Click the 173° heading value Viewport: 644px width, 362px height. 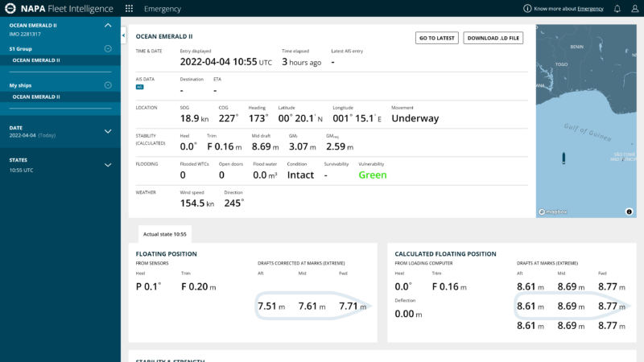pos(258,118)
